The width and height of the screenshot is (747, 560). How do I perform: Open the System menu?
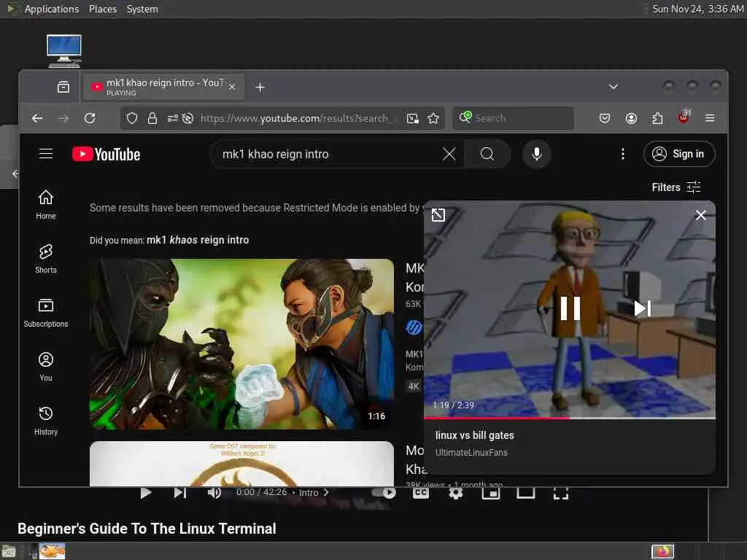[x=142, y=9]
